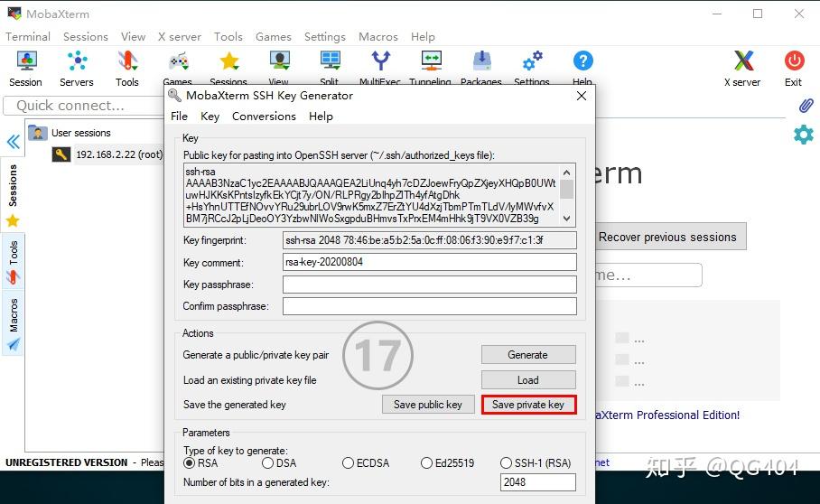Image resolution: width=820 pixels, height=504 pixels.
Task: Choose the Ed25519 key type
Action: click(x=427, y=463)
